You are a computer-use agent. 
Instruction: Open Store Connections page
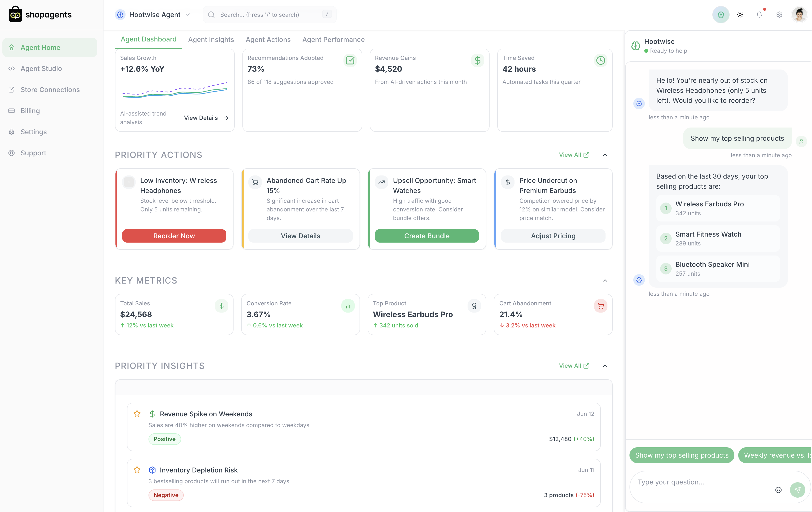click(50, 90)
